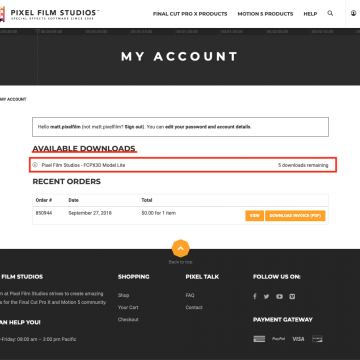The width and height of the screenshot is (360, 360).
Task: Click the Sign out link
Action: coord(134,127)
